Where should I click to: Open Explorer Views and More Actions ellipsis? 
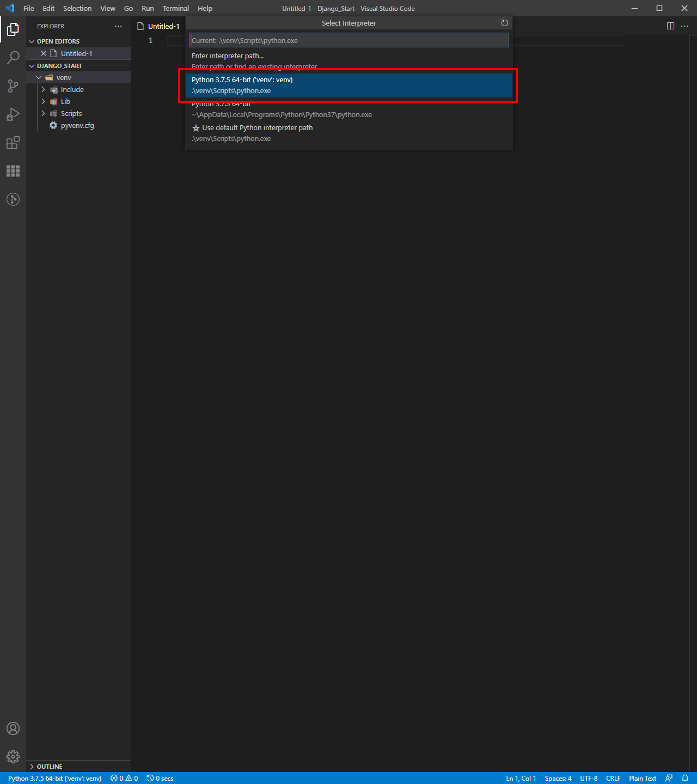(118, 26)
